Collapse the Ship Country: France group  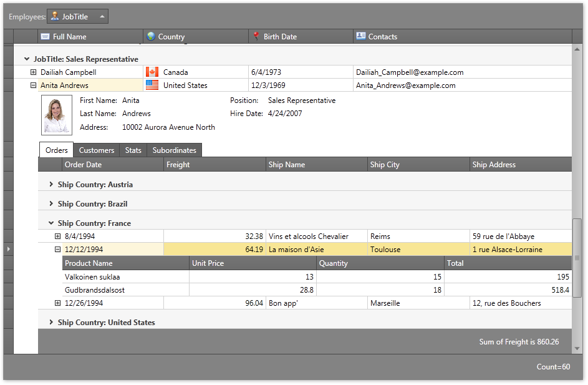(x=51, y=223)
